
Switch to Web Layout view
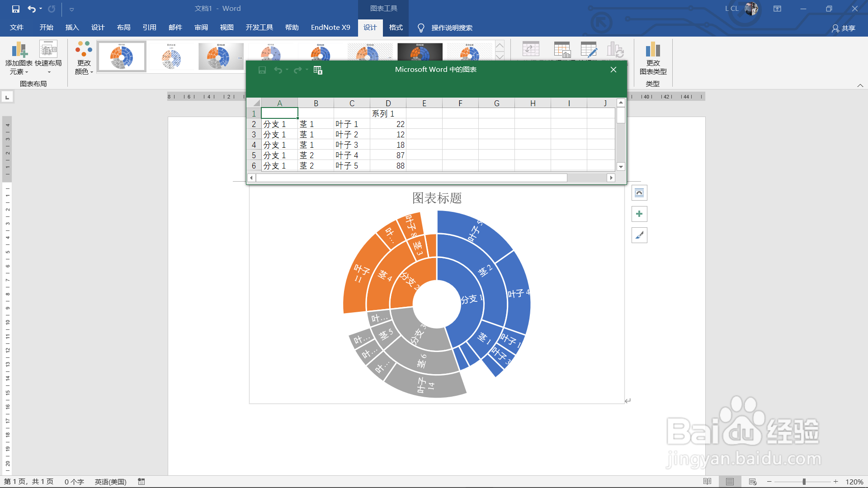[x=752, y=482]
